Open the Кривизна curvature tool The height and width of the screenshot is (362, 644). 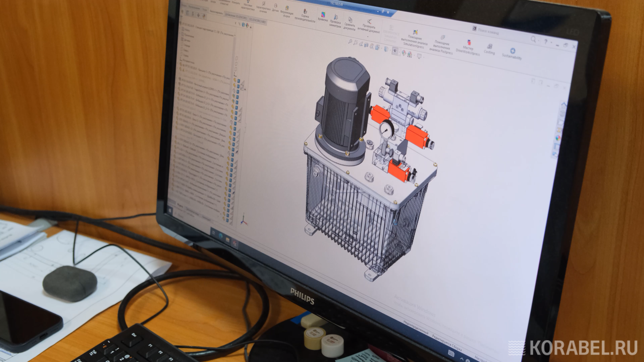point(323,16)
